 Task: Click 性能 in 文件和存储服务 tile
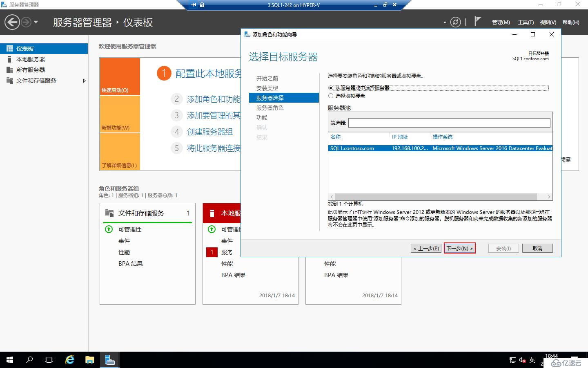(x=124, y=252)
